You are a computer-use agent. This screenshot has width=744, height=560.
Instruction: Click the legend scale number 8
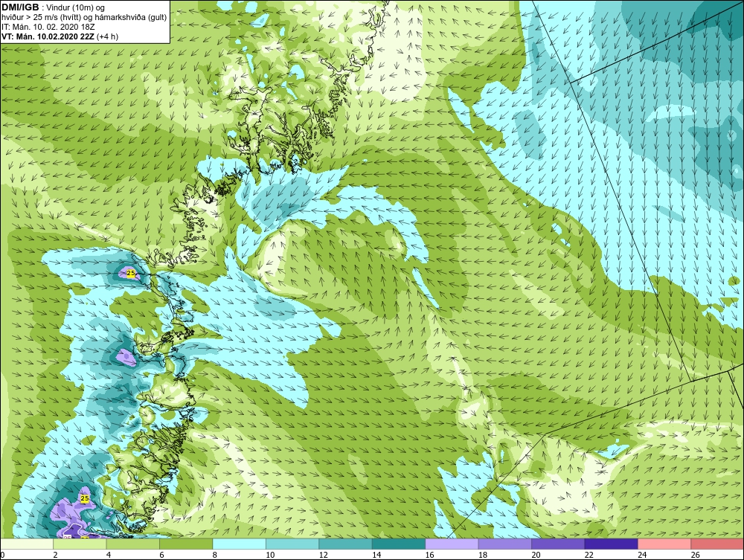pos(214,555)
